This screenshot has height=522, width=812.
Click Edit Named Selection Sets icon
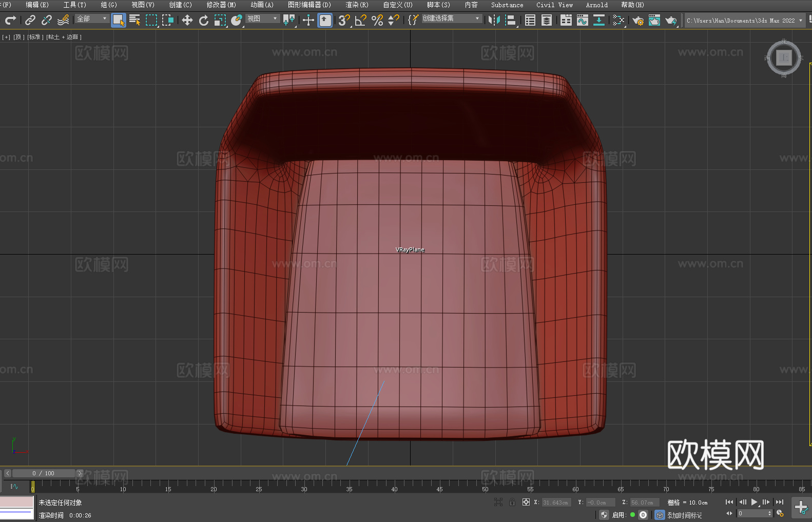tap(413, 20)
